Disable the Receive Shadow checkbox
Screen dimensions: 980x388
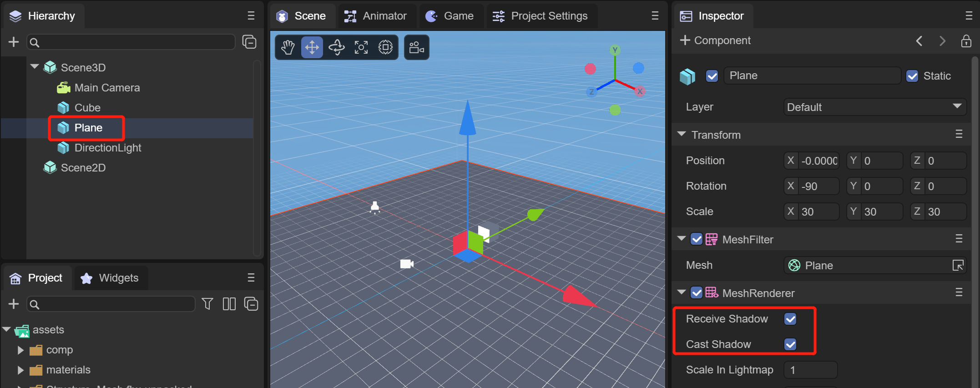point(790,319)
